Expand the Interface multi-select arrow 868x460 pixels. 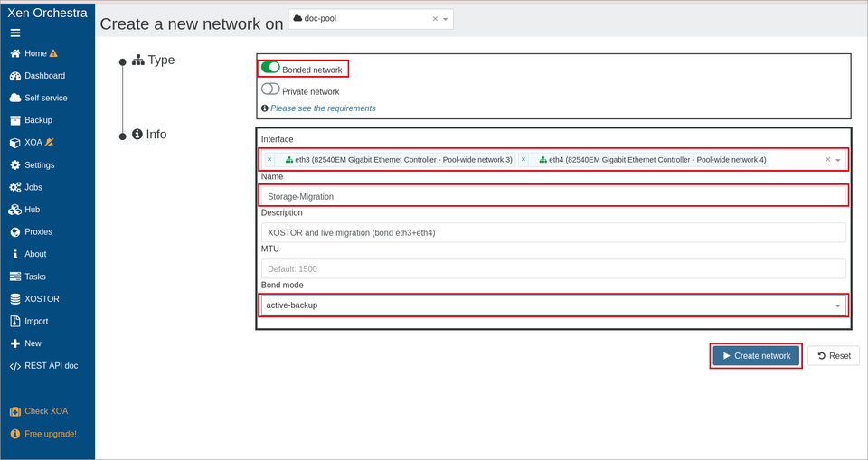[838, 160]
